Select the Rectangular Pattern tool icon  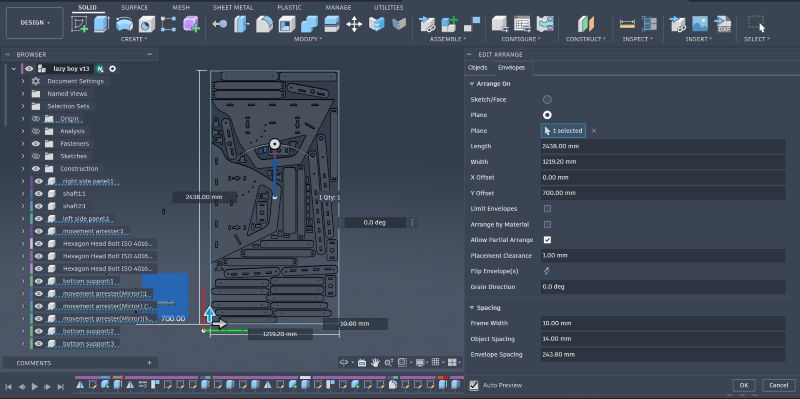[168, 23]
